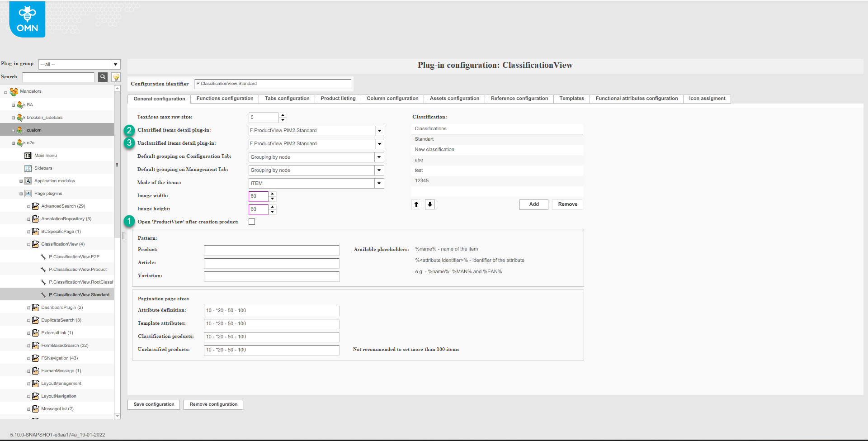Collapse the e2e mandator node
This screenshot has height=441, width=868.
(x=14, y=142)
